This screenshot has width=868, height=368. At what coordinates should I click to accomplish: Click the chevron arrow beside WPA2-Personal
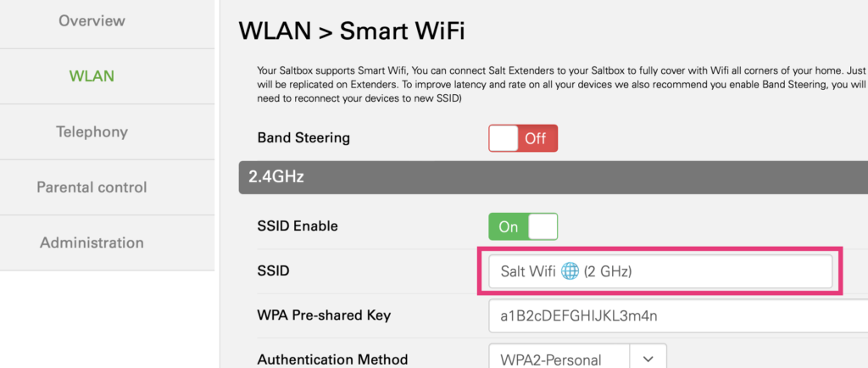648,360
